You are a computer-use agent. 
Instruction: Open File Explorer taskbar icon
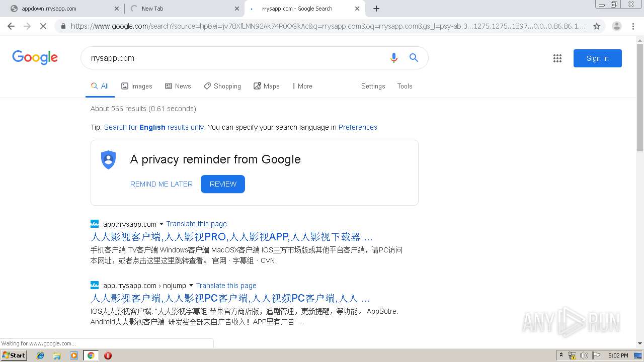(x=57, y=355)
